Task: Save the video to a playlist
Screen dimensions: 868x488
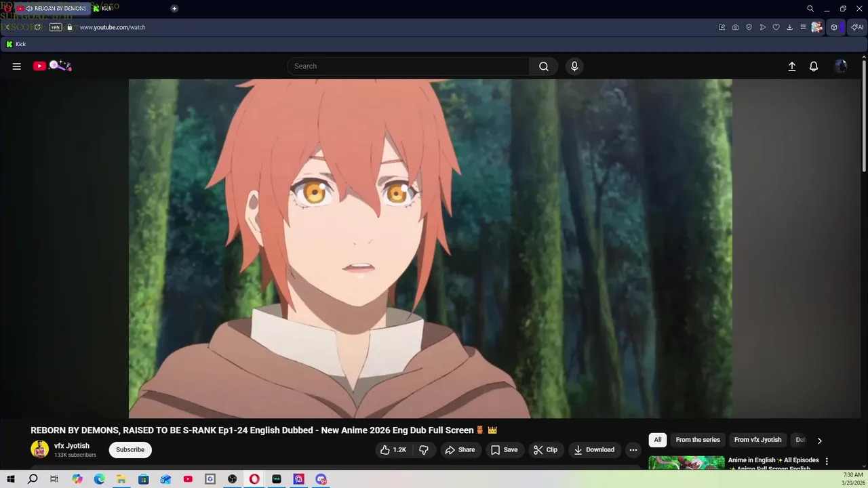Action: click(504, 450)
